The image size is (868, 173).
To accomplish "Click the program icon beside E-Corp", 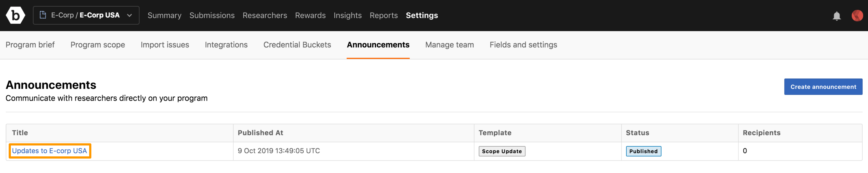I will pyautogui.click(x=43, y=15).
